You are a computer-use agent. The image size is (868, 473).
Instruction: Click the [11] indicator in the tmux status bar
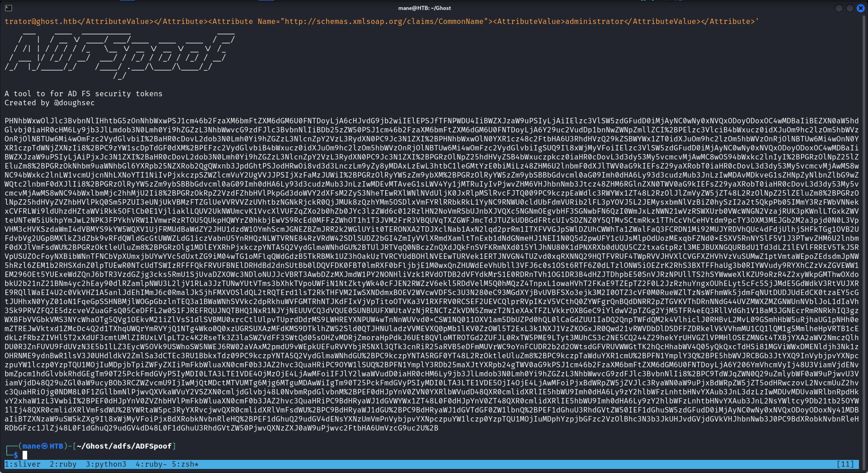[x=845, y=464]
